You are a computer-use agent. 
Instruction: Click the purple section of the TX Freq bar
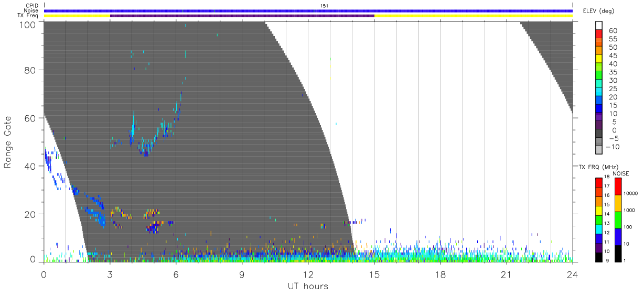pos(242,16)
